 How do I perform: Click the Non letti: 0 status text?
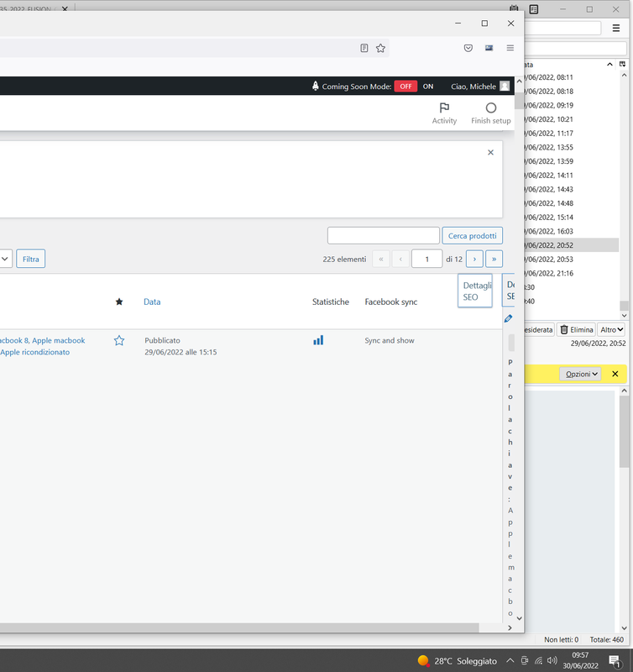coord(561,639)
